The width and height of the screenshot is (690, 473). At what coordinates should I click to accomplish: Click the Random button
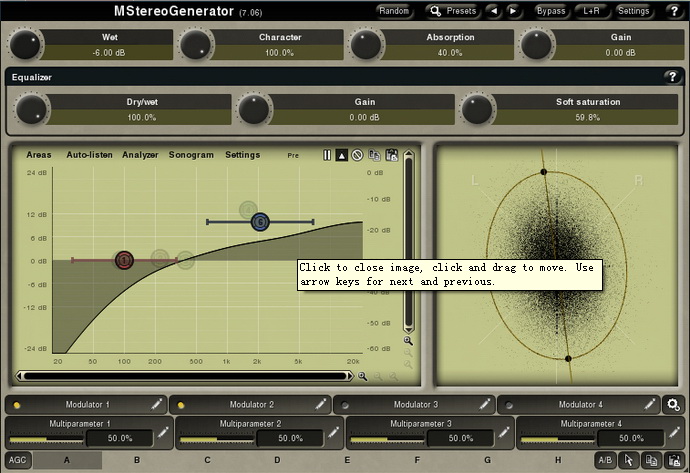[394, 11]
